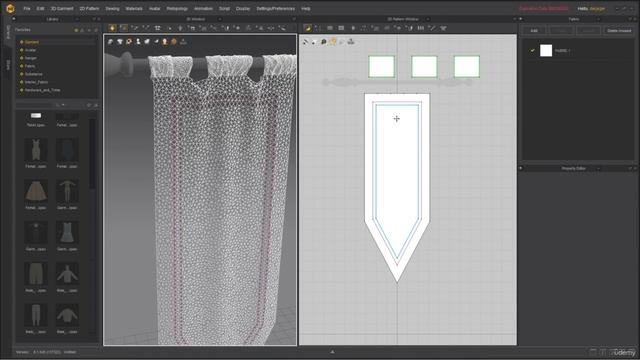Toggle the FABRIC 1 checkmark

coord(532,51)
